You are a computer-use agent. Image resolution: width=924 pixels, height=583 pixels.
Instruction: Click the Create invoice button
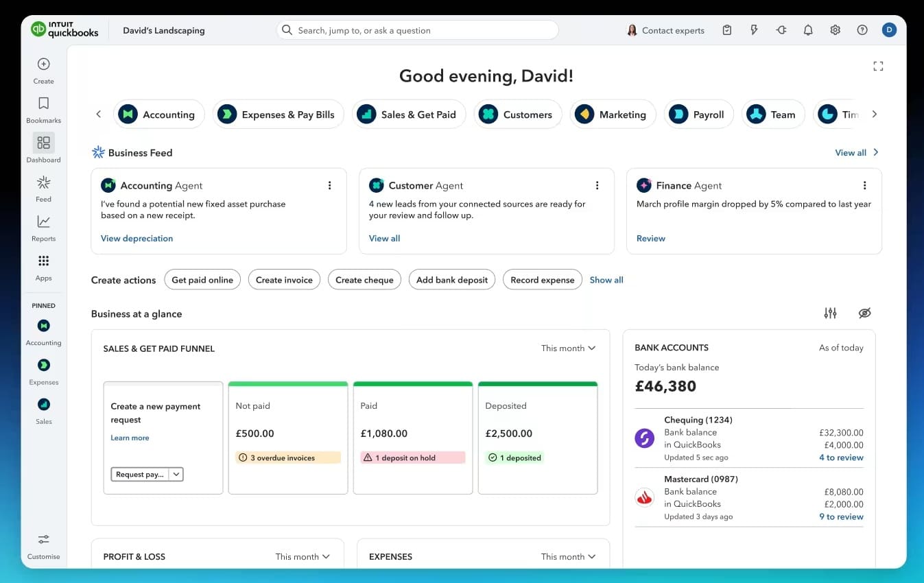coord(284,280)
